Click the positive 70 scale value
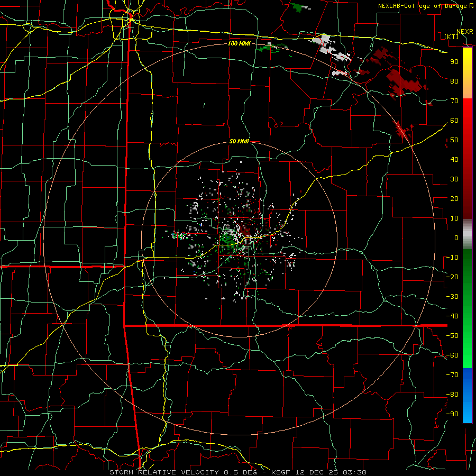The width and height of the screenshot is (476, 476). (x=454, y=101)
